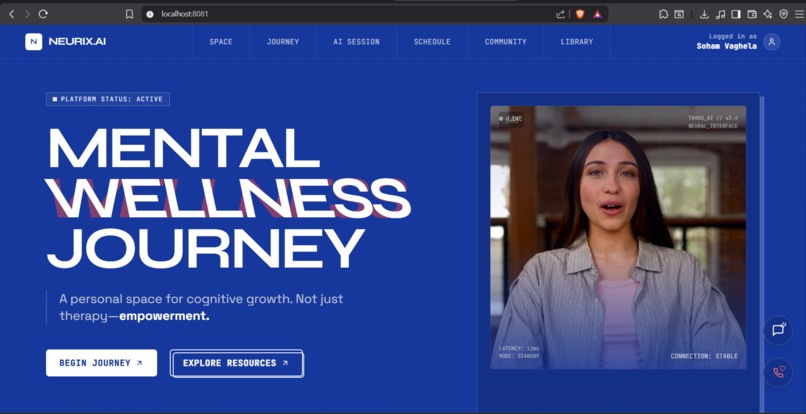Reload the page with the refresh icon

(x=43, y=14)
